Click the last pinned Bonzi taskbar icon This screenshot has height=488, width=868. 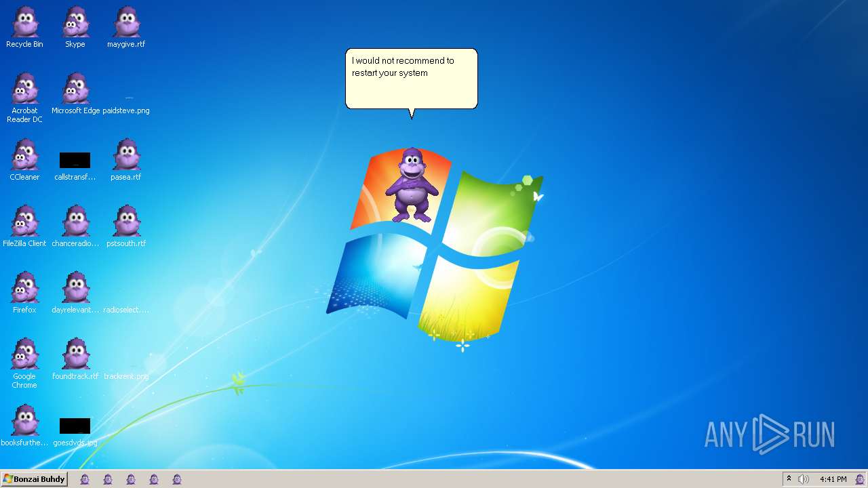[x=177, y=479]
